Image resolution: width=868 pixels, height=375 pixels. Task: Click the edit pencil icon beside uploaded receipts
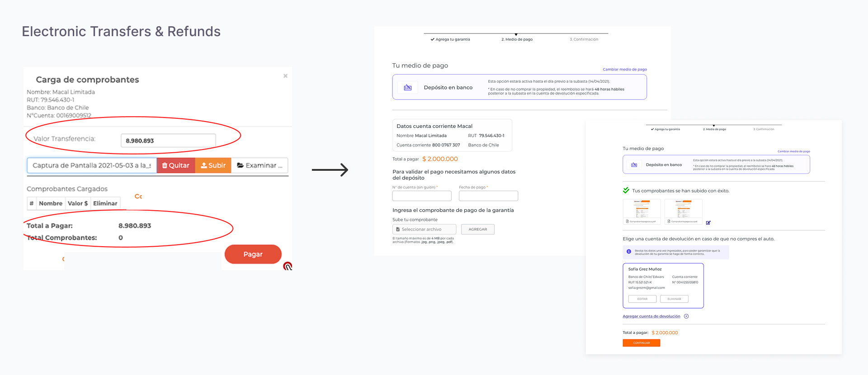708,223
